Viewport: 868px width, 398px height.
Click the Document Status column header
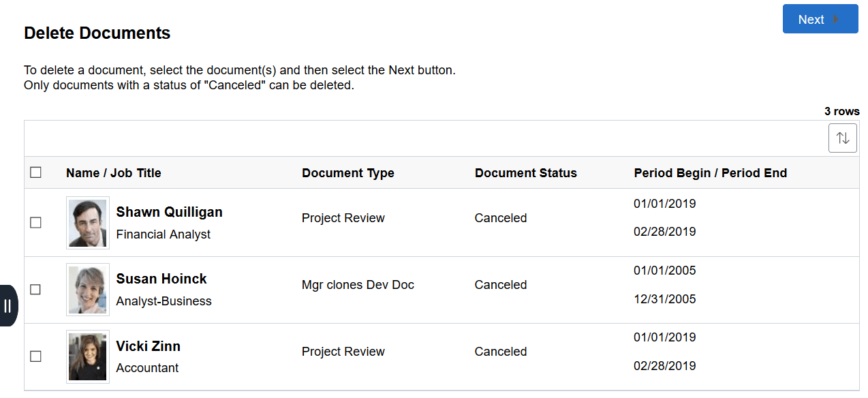(x=526, y=173)
